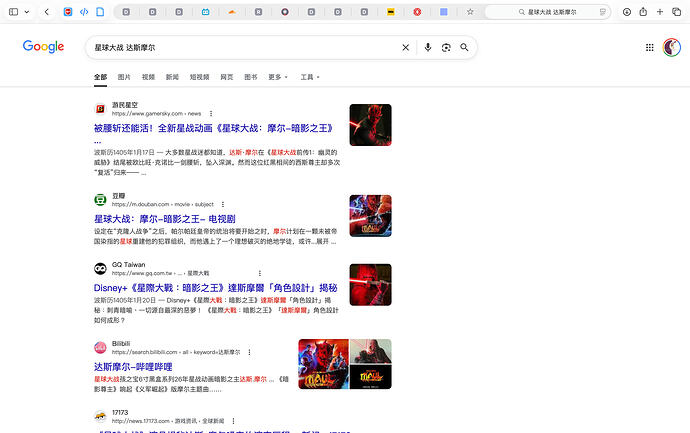Click the search.bilibili.com URL breadcrumb
The width and height of the screenshot is (690, 433).
click(176, 352)
